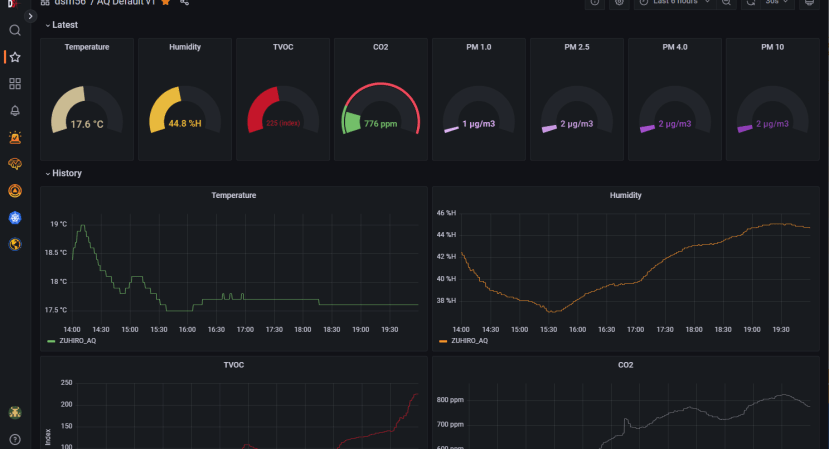The height and width of the screenshot is (449, 829).
Task: Open Starred dashboards star icon
Action: [15, 57]
